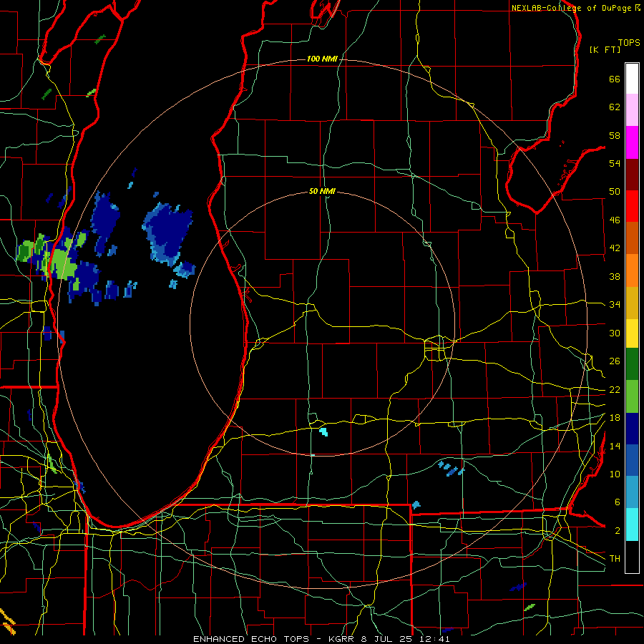Click the magenta 58 kft legend swatch
The image size is (644, 644).
632,142
